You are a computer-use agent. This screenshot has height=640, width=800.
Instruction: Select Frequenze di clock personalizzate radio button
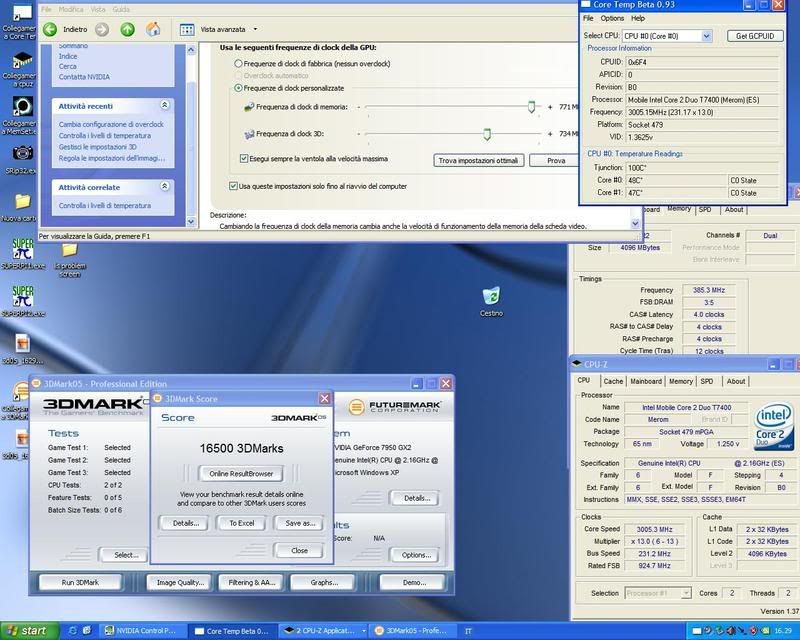[238, 88]
